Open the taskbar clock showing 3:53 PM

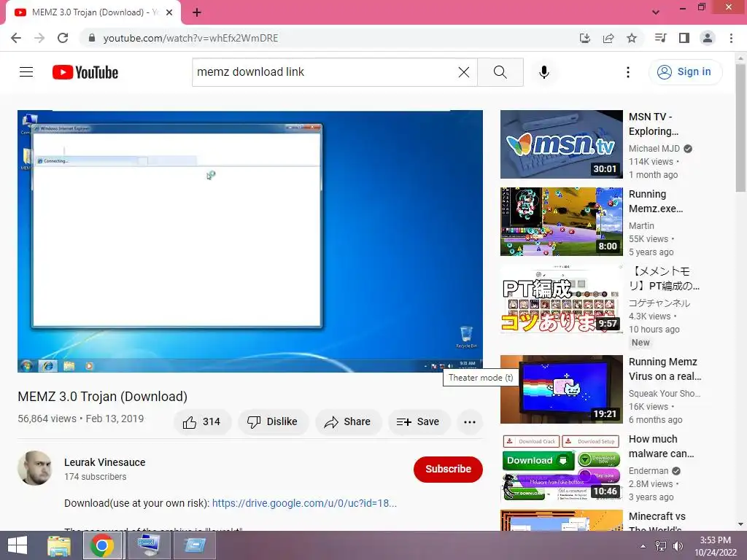click(x=715, y=546)
